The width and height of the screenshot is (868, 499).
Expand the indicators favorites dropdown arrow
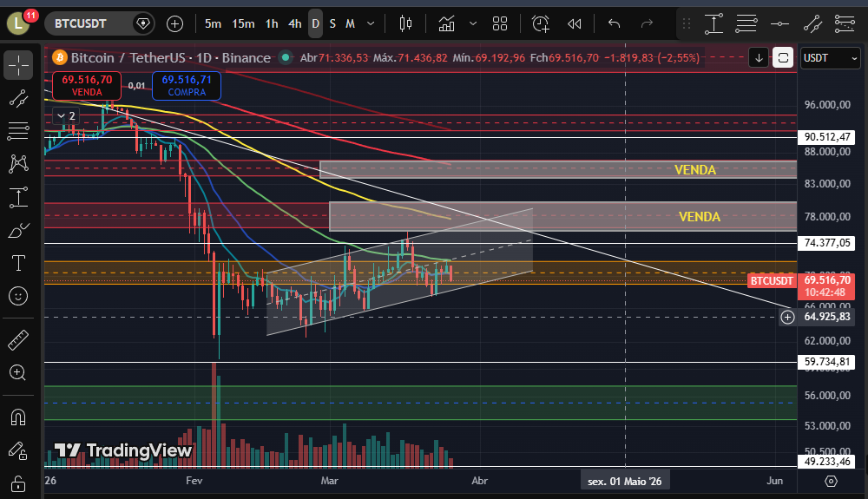point(473,23)
